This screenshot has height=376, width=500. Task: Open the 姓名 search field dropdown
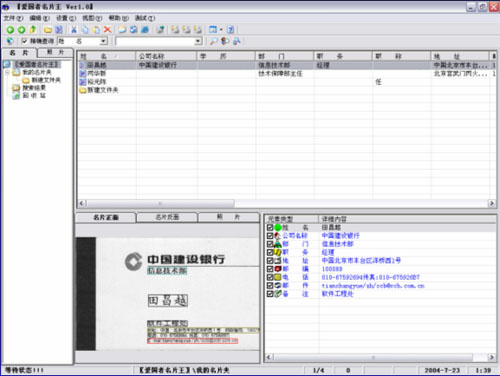pos(104,41)
